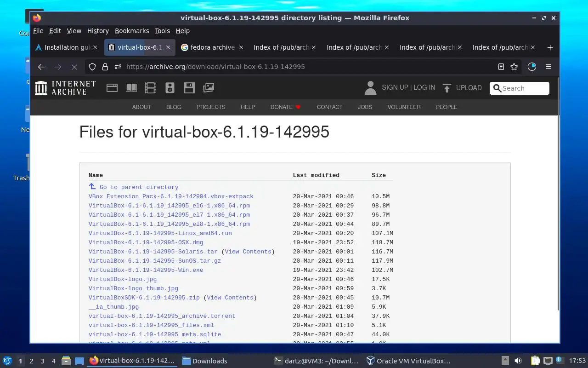Viewport: 588px width, 368px height.
Task: Click the upload arrow icon
Action: [x=447, y=88]
